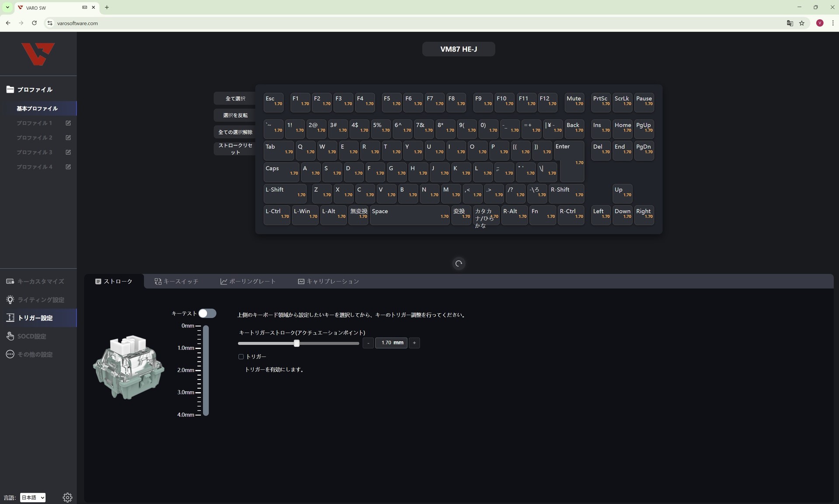Switch to the キャリブレーション tab
The height and width of the screenshot is (504, 839).
click(328, 282)
